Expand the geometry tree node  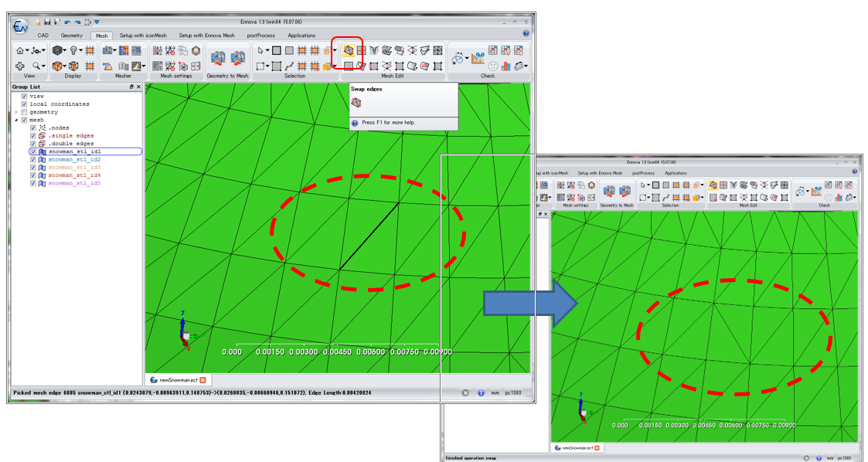[x=16, y=112]
